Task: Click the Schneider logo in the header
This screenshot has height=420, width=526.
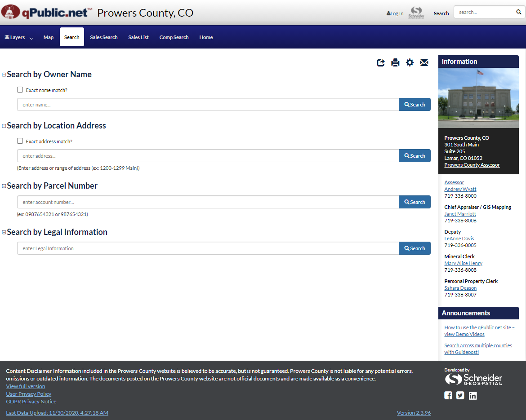Action: 416,13
